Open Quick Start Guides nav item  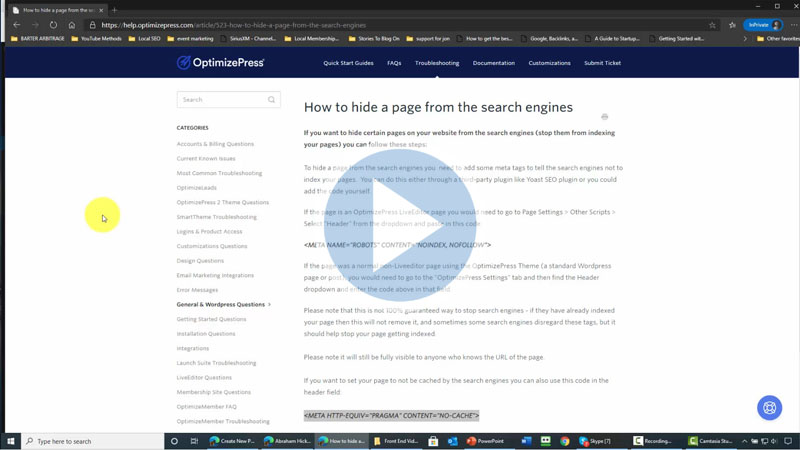pyautogui.click(x=348, y=63)
